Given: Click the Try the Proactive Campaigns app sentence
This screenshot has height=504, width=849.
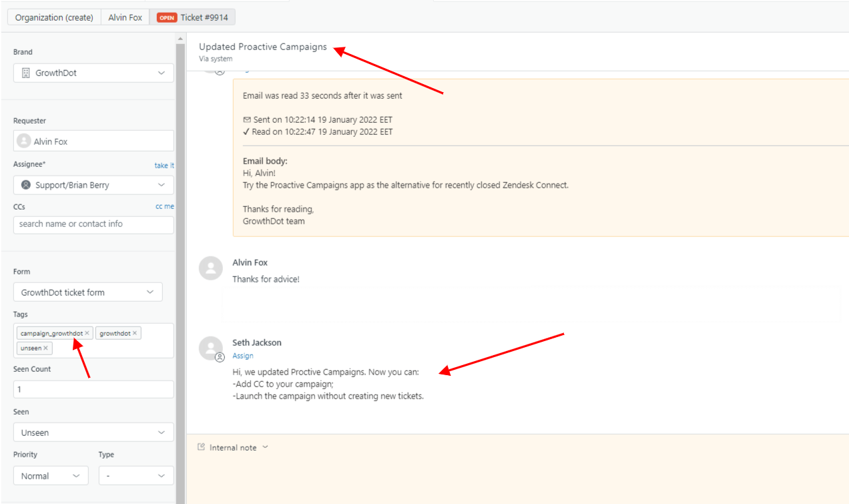Looking at the screenshot, I should (x=406, y=185).
